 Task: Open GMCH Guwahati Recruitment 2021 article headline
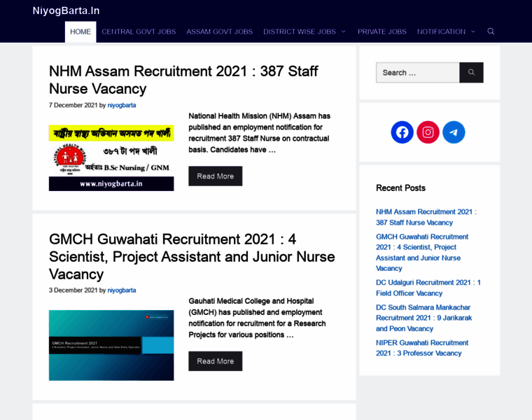pyautogui.click(x=192, y=257)
